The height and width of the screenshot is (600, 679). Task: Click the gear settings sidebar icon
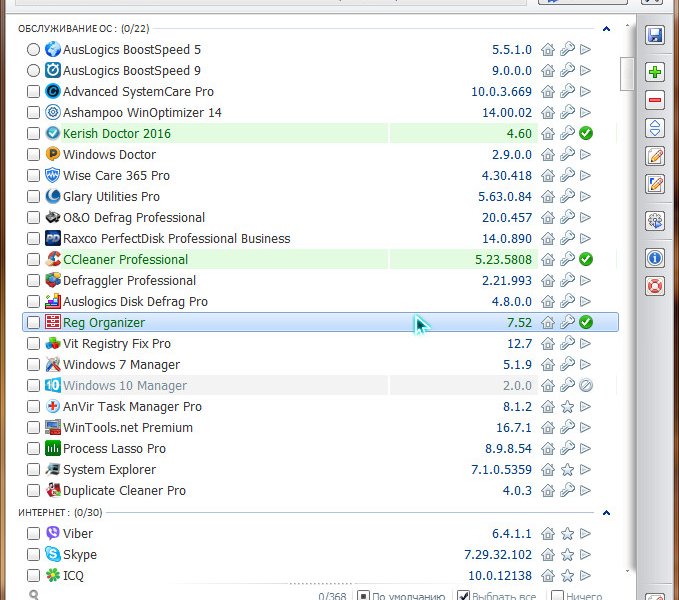655,221
